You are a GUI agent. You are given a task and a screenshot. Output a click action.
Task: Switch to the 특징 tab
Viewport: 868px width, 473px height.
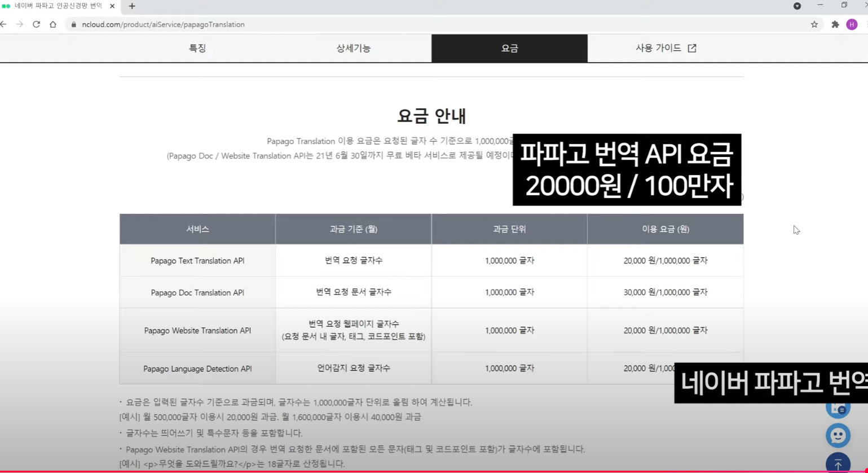[197, 49]
